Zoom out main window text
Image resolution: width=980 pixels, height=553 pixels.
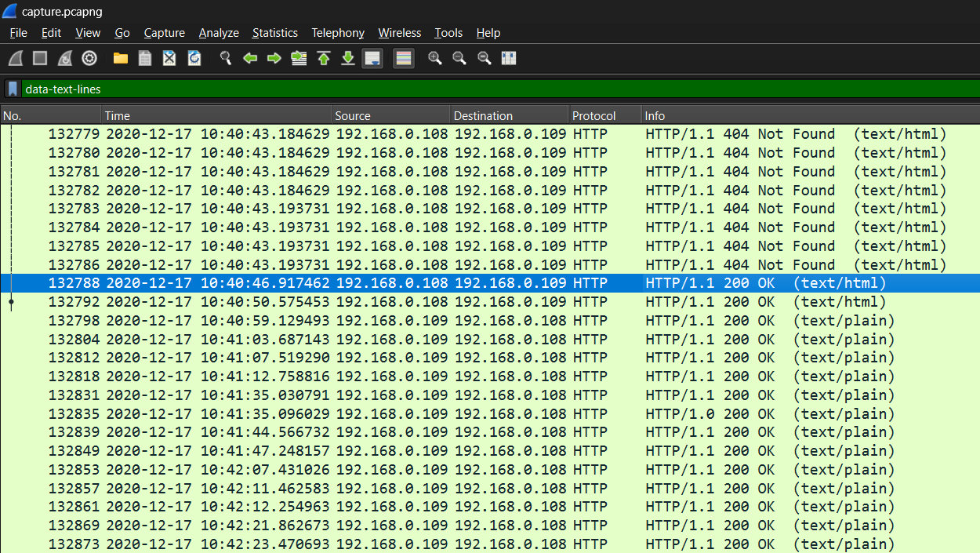tap(459, 58)
